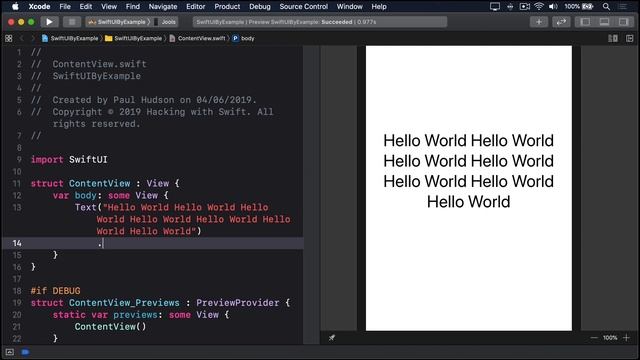This screenshot has width=640, height=360.
Task: Open the Apple menu
Action: click(x=15, y=7)
